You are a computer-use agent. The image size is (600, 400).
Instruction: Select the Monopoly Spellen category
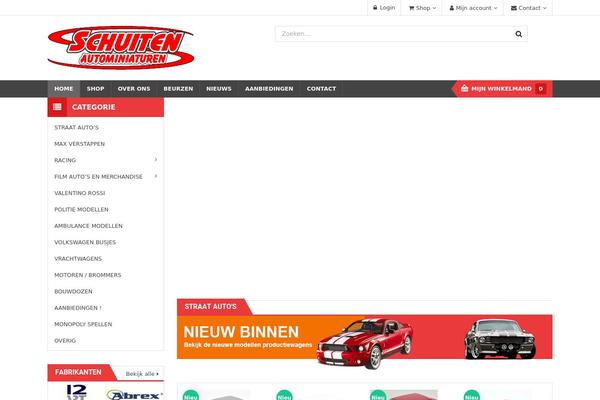[83, 324]
